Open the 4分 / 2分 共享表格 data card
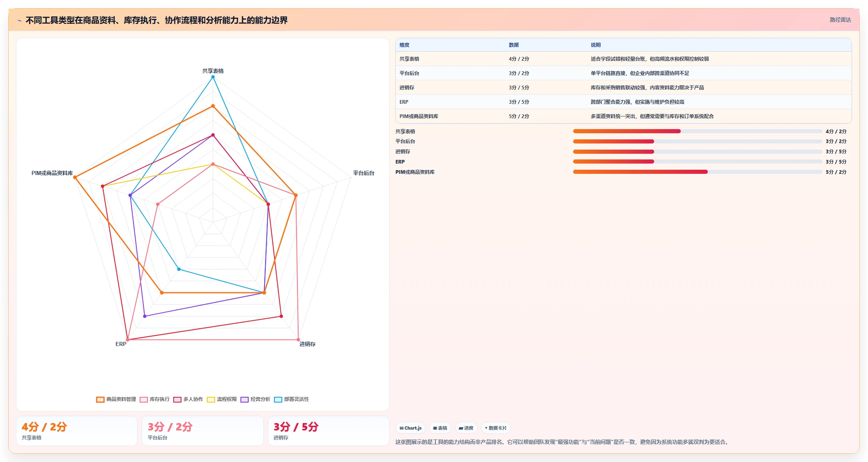 (x=77, y=431)
